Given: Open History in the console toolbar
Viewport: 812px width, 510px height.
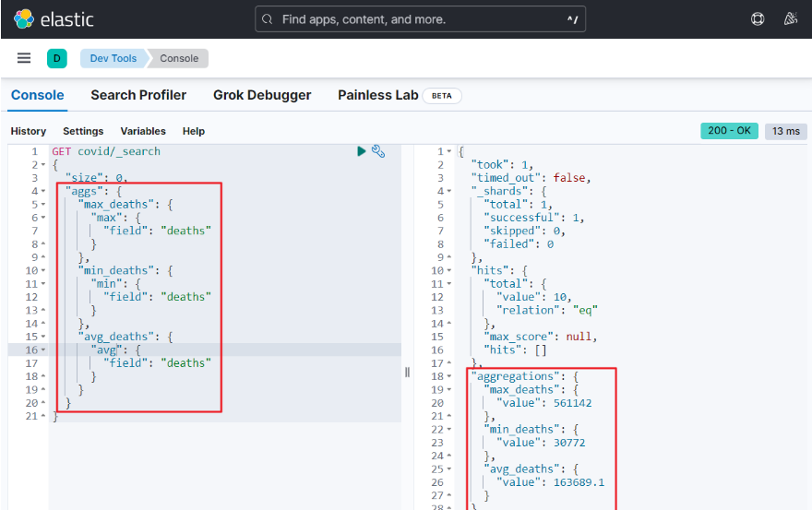Looking at the screenshot, I should (29, 132).
